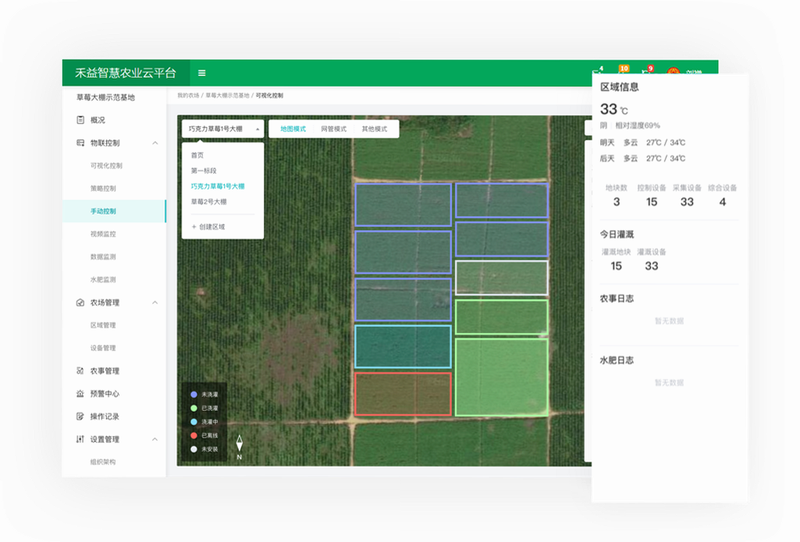Open notifications with orange 10 badge
This screenshot has width=800, height=542.
pyautogui.click(x=623, y=71)
